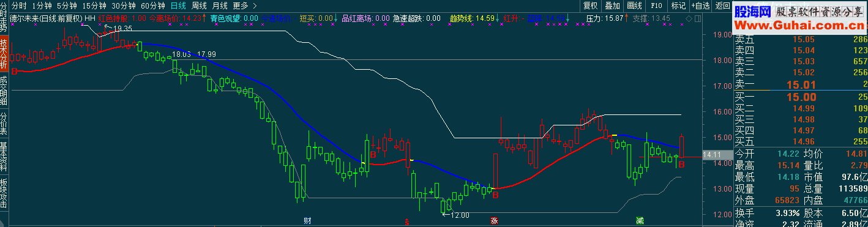The image size is (868, 227).
Task: Click the red B marker at chart right
Action: 681,164
